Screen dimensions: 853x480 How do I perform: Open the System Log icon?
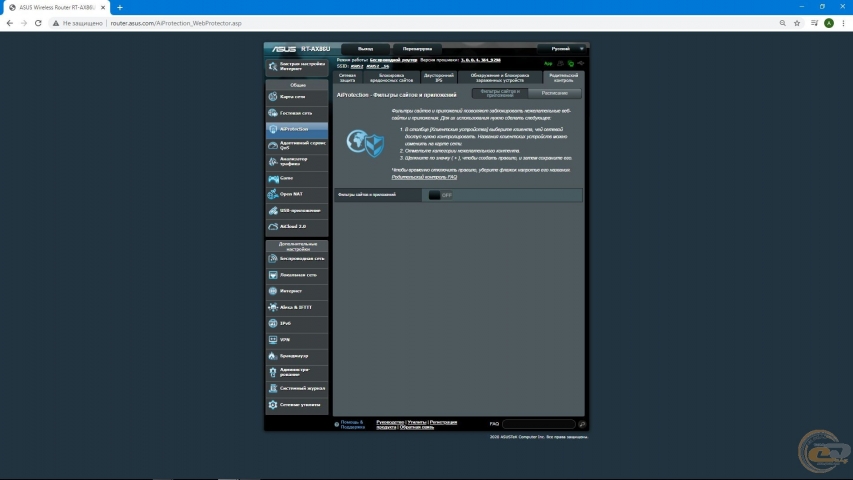click(x=273, y=389)
